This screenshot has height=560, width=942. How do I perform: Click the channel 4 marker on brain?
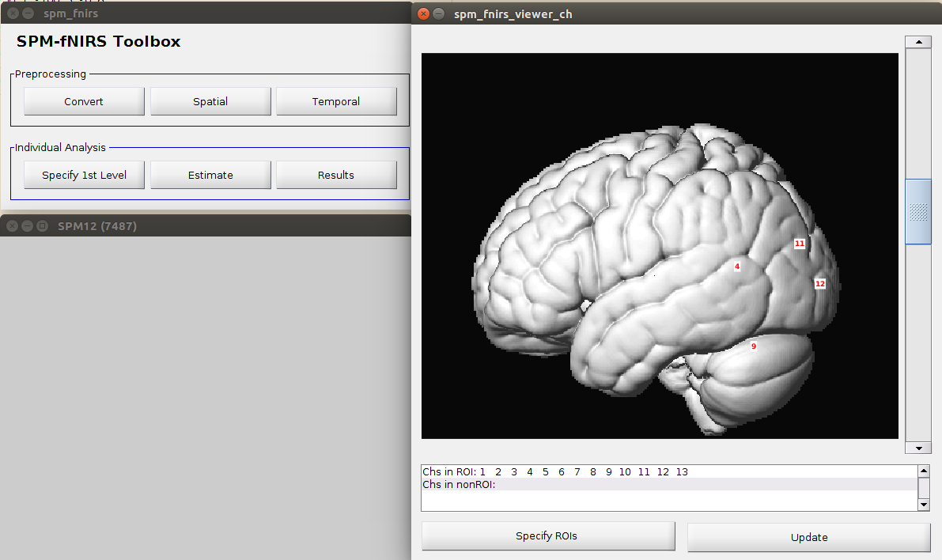tap(737, 267)
